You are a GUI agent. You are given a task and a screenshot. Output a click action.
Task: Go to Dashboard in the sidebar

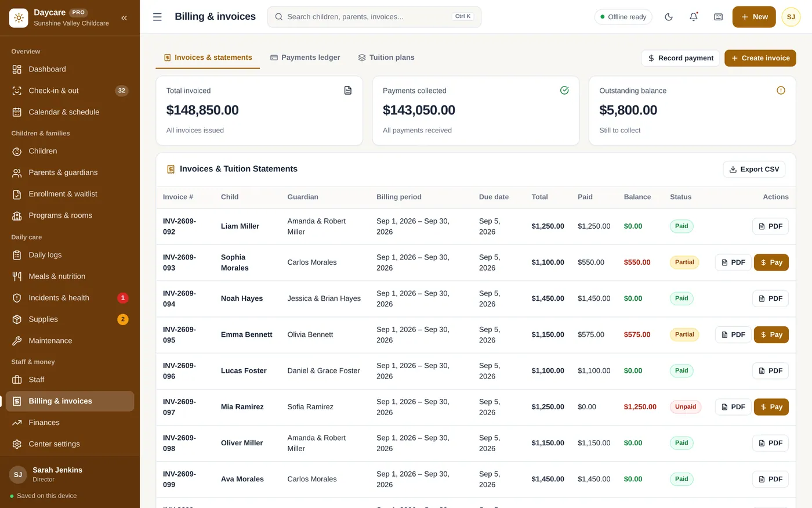pyautogui.click(x=70, y=69)
